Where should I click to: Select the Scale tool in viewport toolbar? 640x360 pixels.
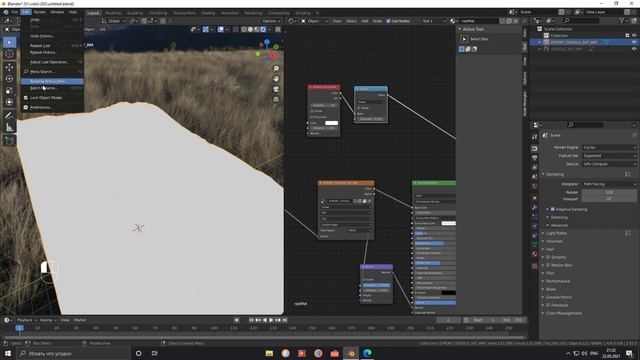(x=9, y=90)
